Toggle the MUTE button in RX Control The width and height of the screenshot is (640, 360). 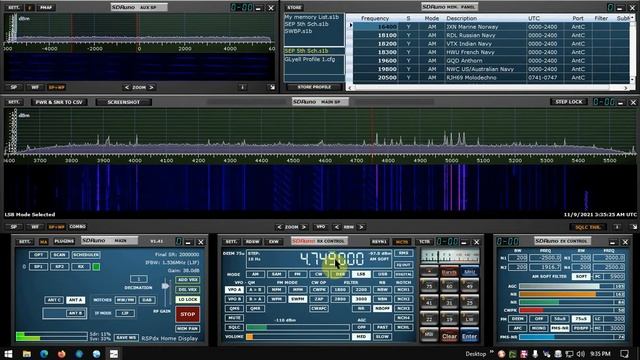[x=234, y=318]
